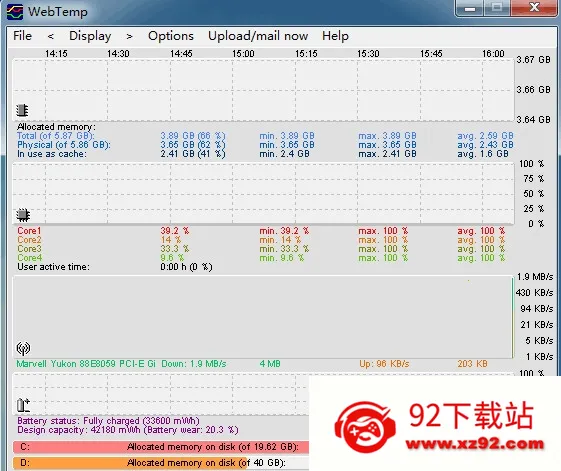
Task: Click the WebTemp title bar app icon
Action: click(15, 12)
